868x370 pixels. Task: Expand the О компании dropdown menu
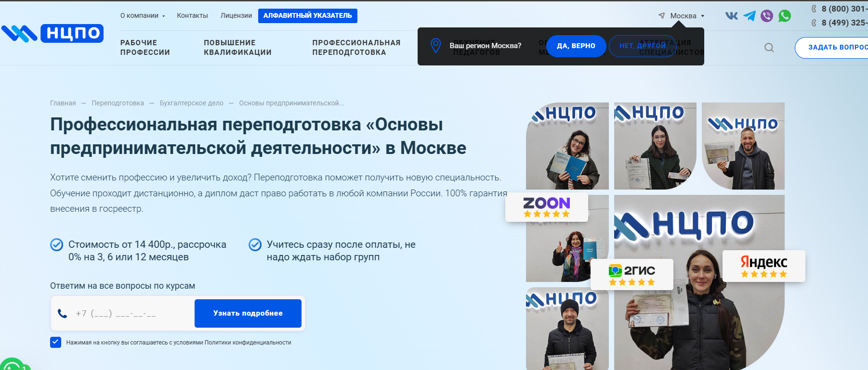(143, 15)
